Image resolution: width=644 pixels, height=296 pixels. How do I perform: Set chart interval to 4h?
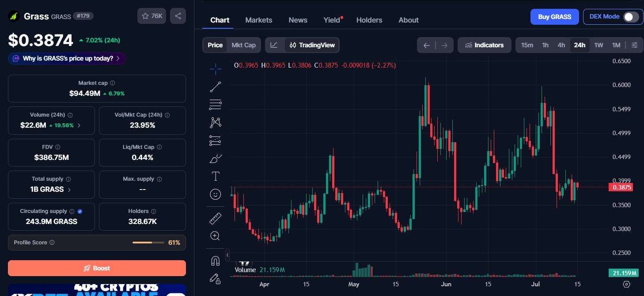point(561,45)
